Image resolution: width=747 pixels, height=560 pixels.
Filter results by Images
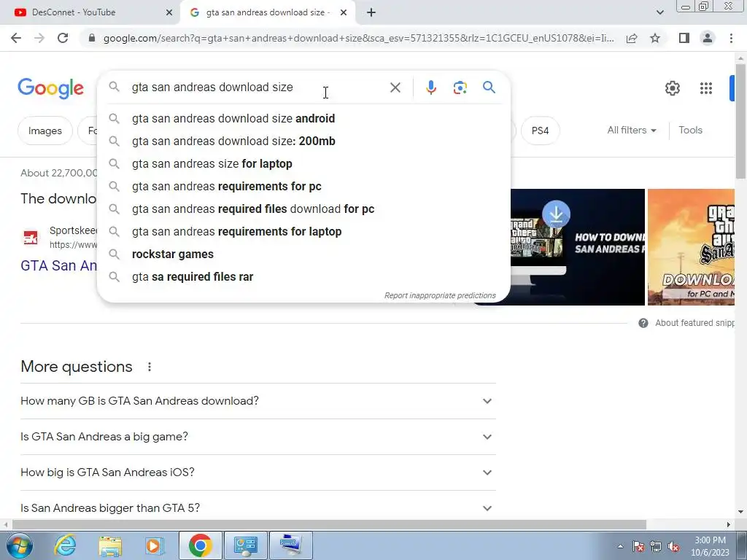(44, 131)
